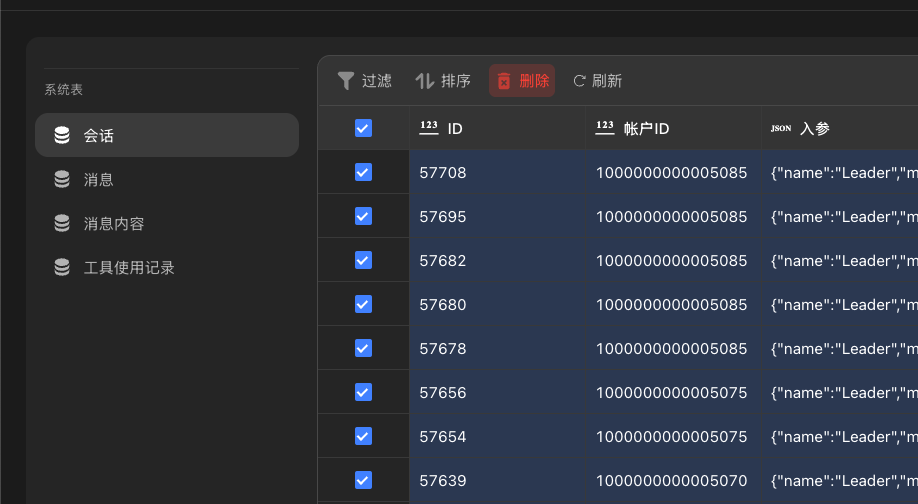Uncheck the checkbox for row 57695
The width and height of the screenshot is (918, 504).
tap(364, 216)
